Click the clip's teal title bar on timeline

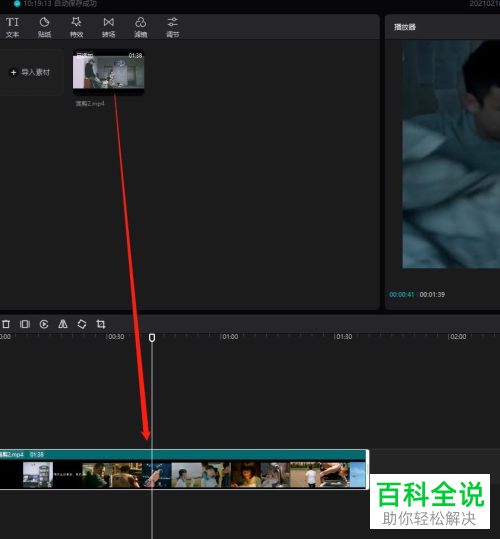pos(184,454)
